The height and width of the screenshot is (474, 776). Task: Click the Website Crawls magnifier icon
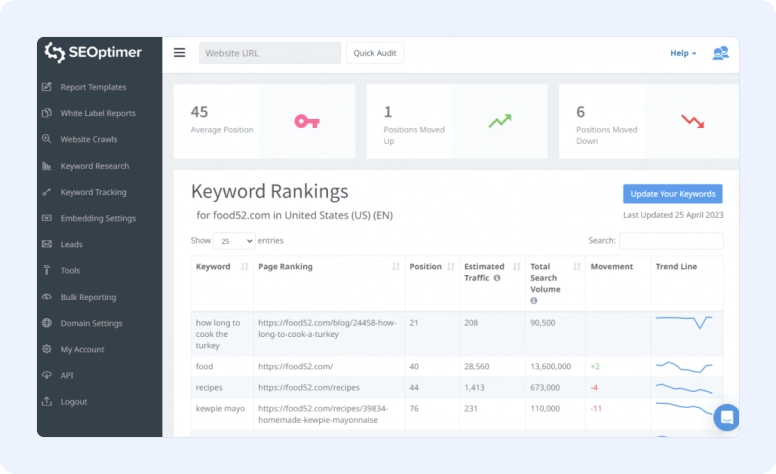[x=47, y=139]
